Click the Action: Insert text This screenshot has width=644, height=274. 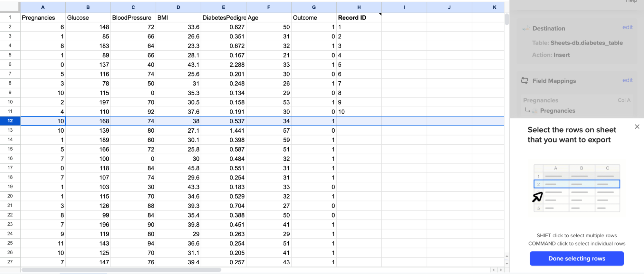[x=551, y=55]
